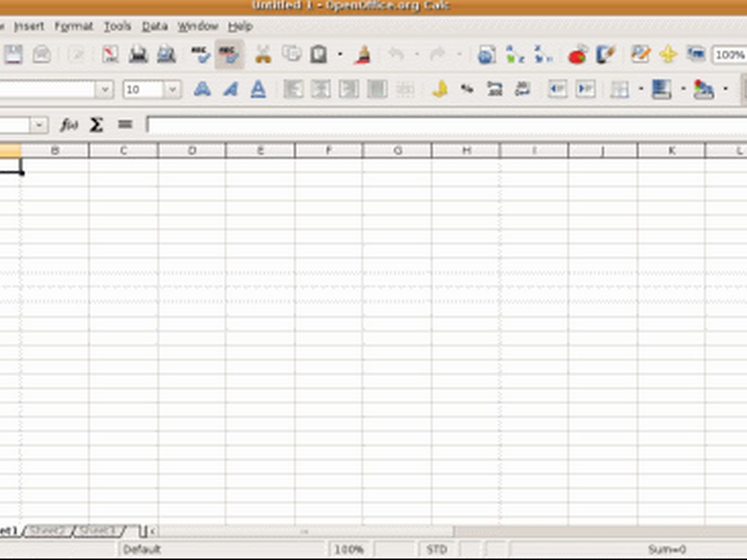Viewport: 747px width, 560px height.
Task: Click the Cut scissors icon
Action: tap(263, 55)
